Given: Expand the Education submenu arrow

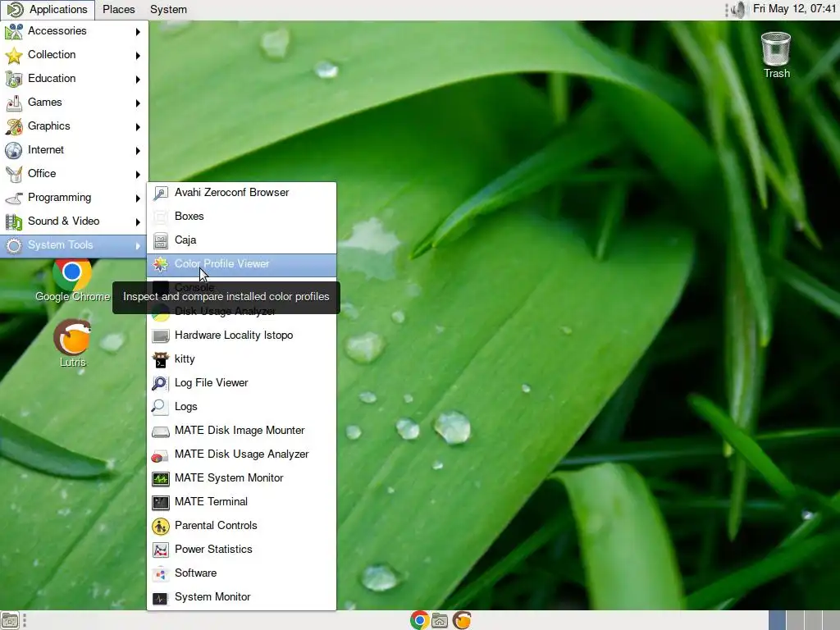Looking at the screenshot, I should tap(138, 80).
